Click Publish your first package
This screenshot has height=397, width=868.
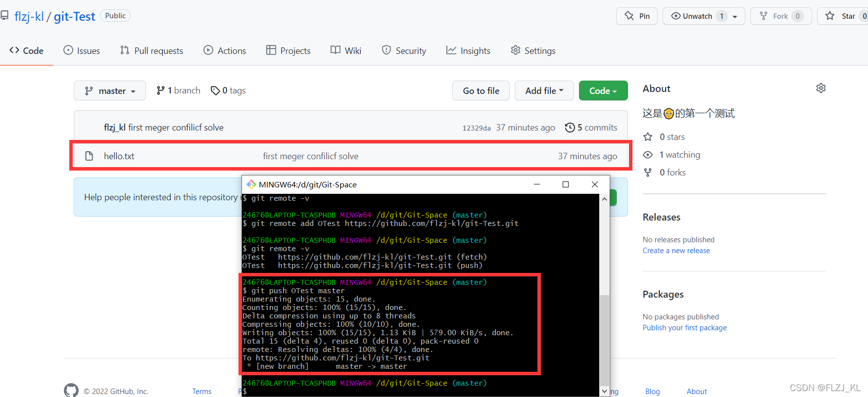click(x=684, y=328)
